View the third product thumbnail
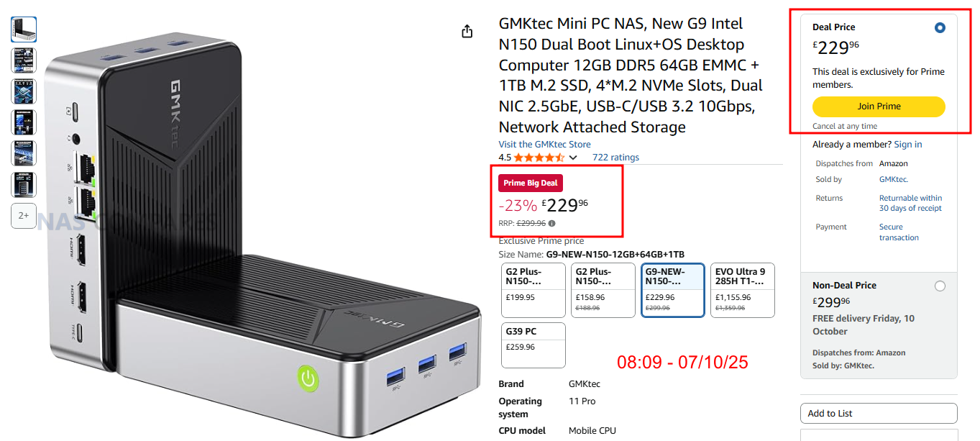The image size is (980, 441). [24, 91]
